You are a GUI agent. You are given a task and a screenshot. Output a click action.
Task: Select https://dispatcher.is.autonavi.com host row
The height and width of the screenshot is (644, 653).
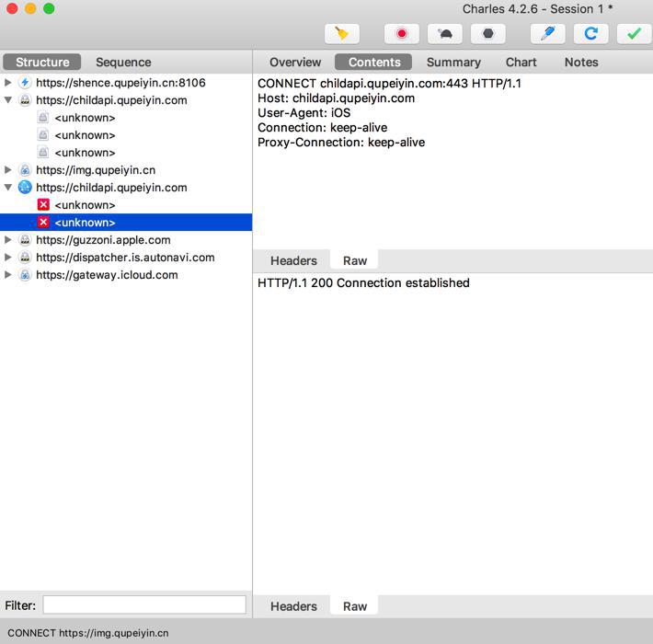[x=126, y=258]
